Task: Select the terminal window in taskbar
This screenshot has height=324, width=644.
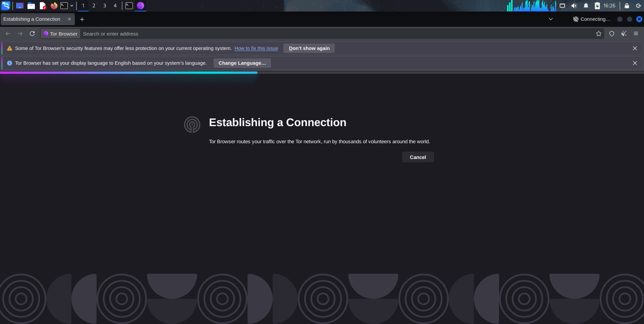Action: tap(129, 6)
